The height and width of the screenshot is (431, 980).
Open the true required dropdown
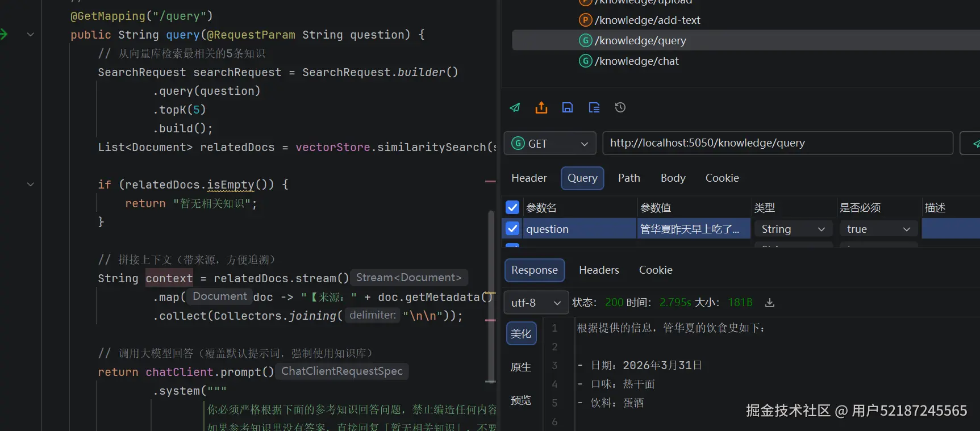pyautogui.click(x=879, y=229)
